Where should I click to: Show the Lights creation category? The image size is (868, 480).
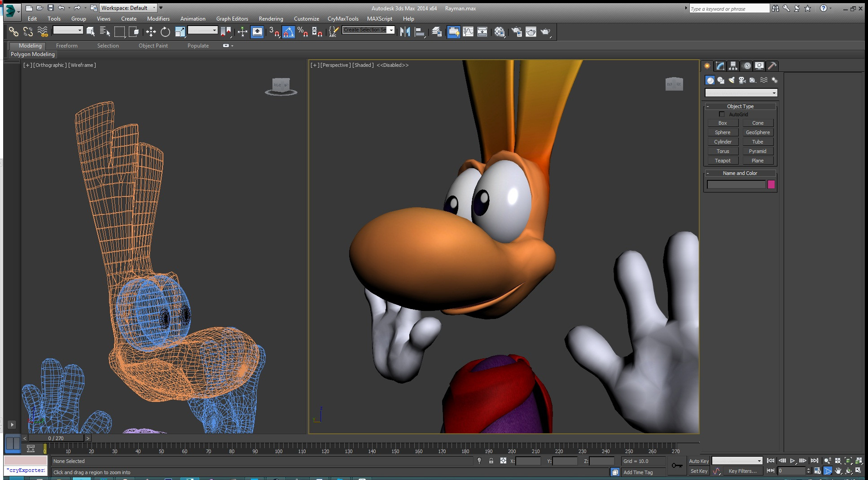tap(732, 80)
